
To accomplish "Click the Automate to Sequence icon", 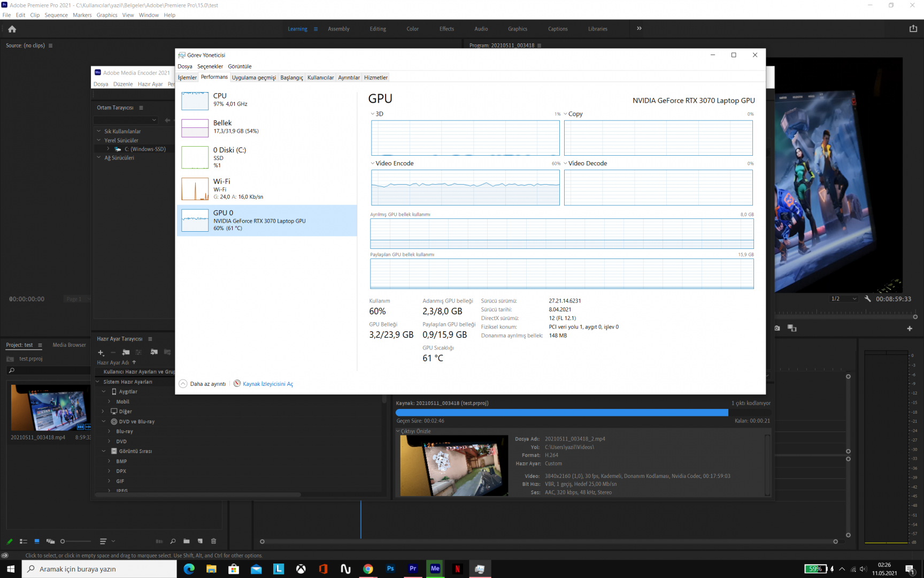I will point(159,541).
